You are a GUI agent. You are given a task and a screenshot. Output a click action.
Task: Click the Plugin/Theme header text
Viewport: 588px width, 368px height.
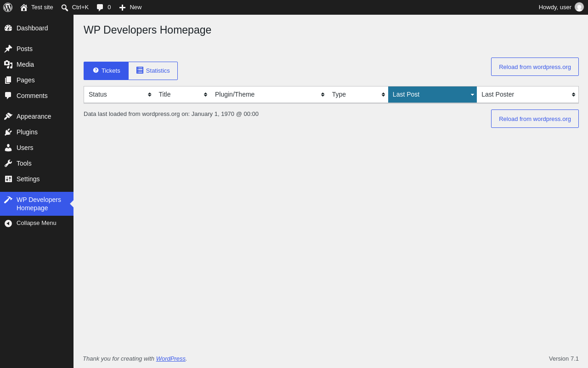click(235, 94)
